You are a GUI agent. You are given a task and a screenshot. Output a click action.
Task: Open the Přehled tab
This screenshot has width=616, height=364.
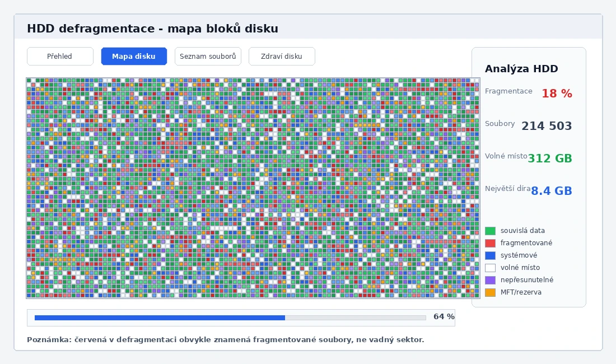[x=60, y=56]
